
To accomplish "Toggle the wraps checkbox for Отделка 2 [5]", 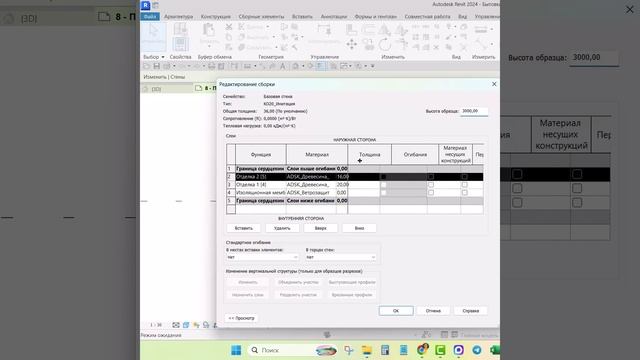I will point(383,177).
